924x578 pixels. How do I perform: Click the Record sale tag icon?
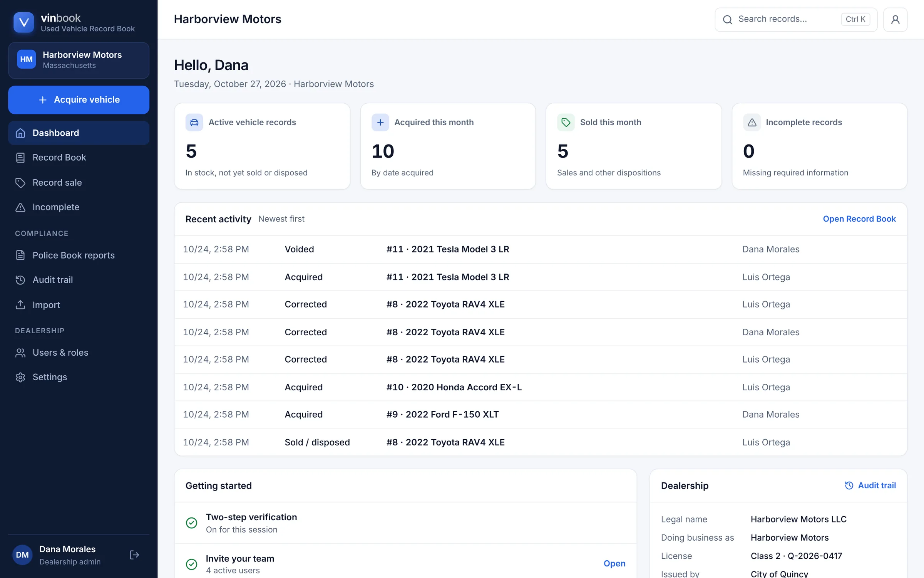click(x=20, y=183)
